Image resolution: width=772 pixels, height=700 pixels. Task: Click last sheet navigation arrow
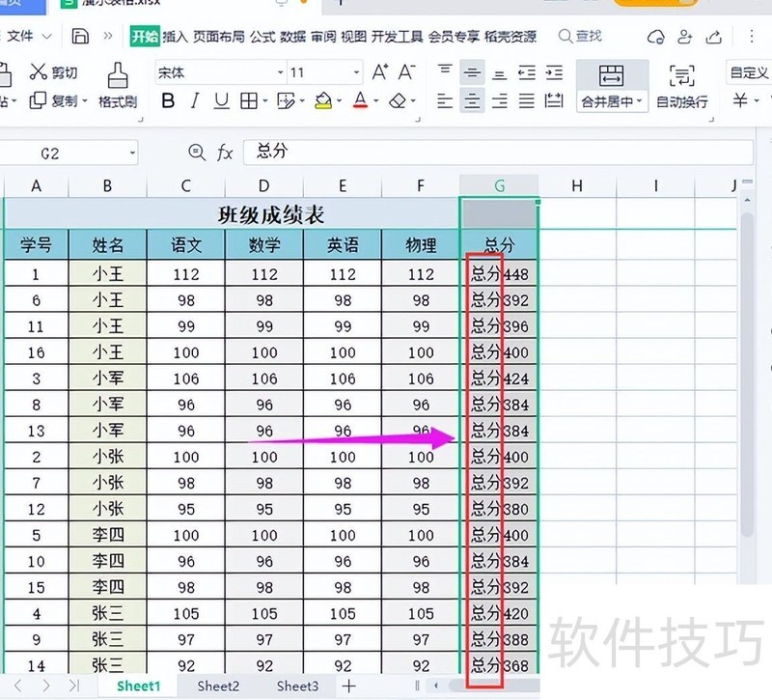click(x=74, y=686)
